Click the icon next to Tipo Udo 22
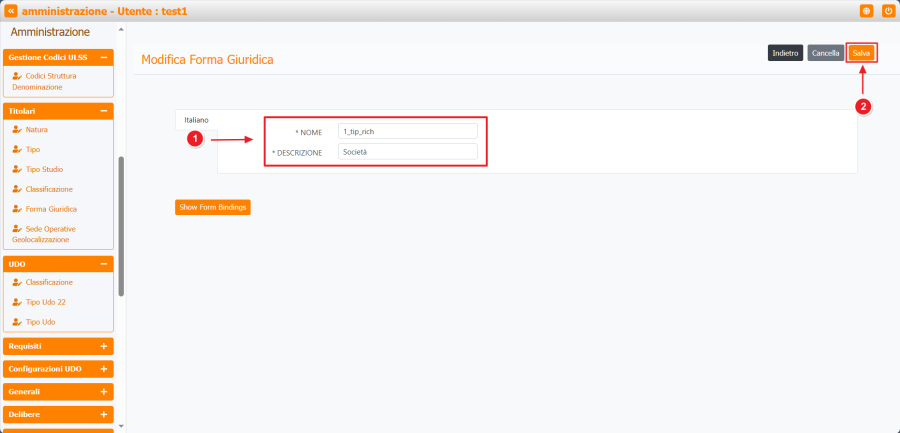The image size is (900, 433). (x=17, y=301)
